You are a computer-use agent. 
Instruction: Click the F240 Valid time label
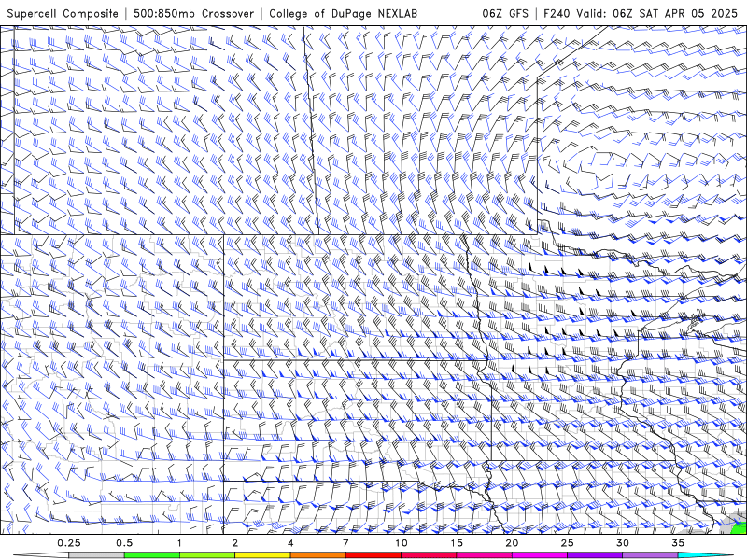pyautogui.click(x=641, y=13)
